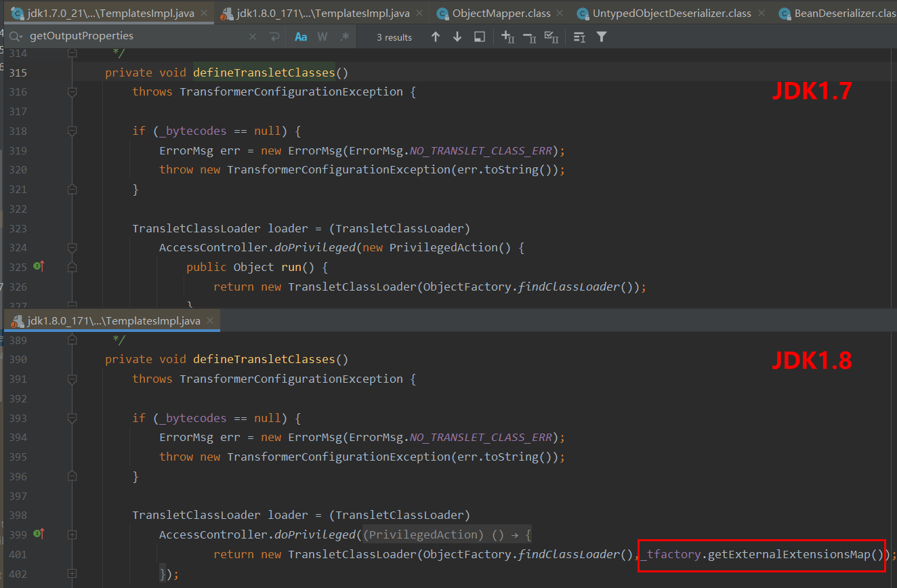This screenshot has height=588, width=897.
Task: Collapse the fold end marker at line 402
Action: 72,574
